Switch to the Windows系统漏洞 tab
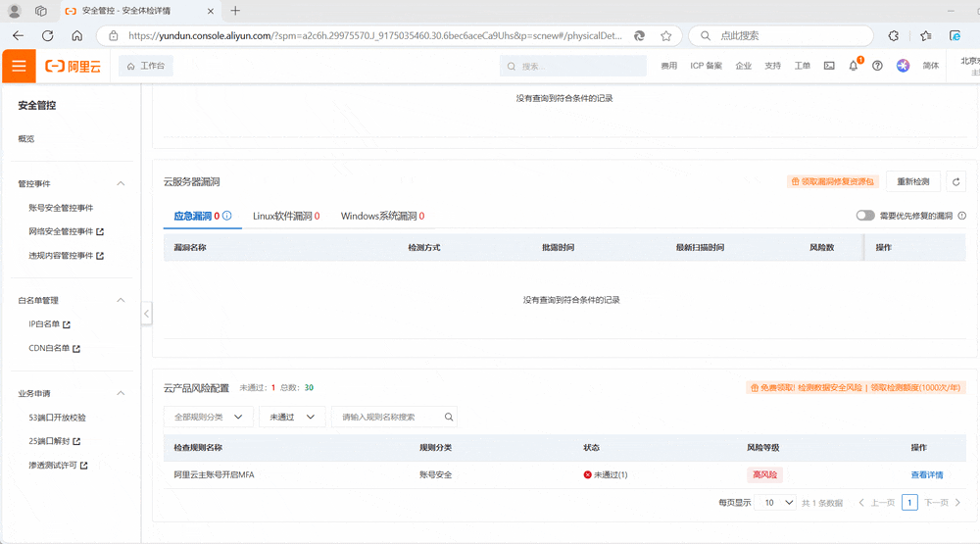 pos(382,216)
